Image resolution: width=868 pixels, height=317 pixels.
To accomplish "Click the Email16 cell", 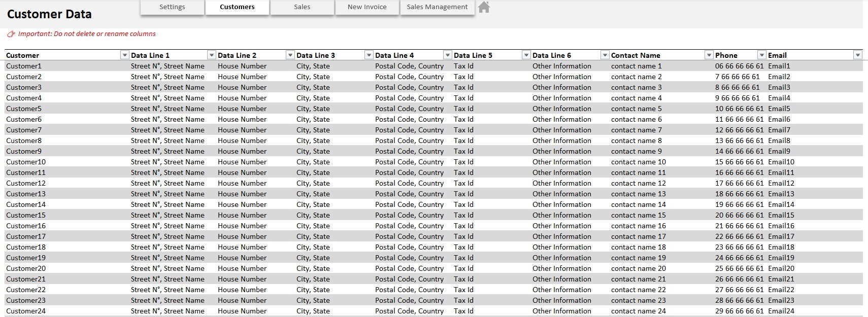I will (x=814, y=226).
